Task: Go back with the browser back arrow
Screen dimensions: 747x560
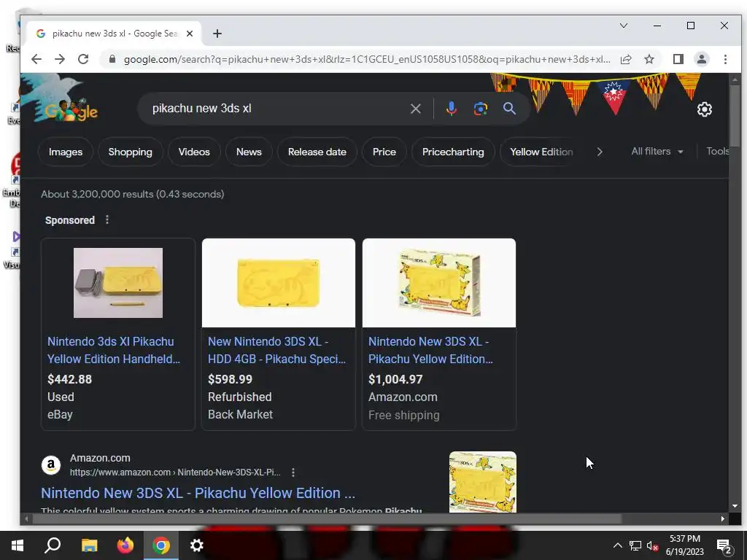Action: 36,59
